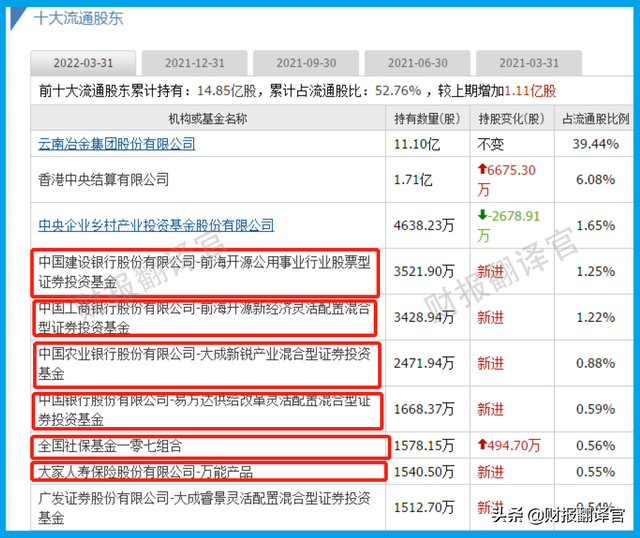The width and height of the screenshot is (640, 538).
Task: Click the 6.08% ratio cell
Action: [x=596, y=180]
